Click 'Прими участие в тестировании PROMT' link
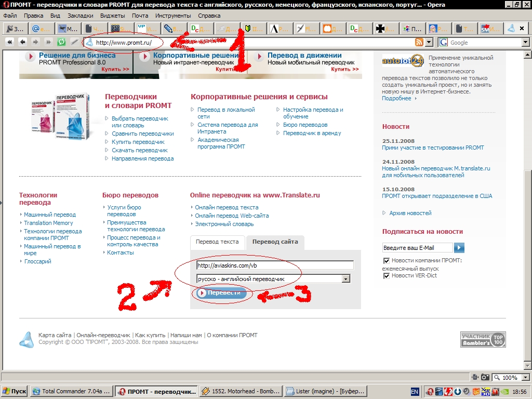Image resolution: width=532 pixels, height=399 pixels. 433,148
